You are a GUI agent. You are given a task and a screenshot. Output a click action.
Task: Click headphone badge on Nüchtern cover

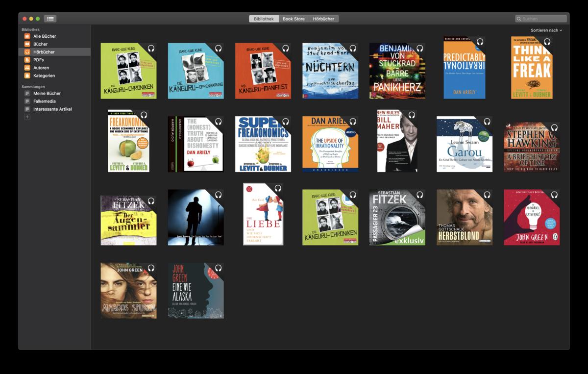(352, 49)
